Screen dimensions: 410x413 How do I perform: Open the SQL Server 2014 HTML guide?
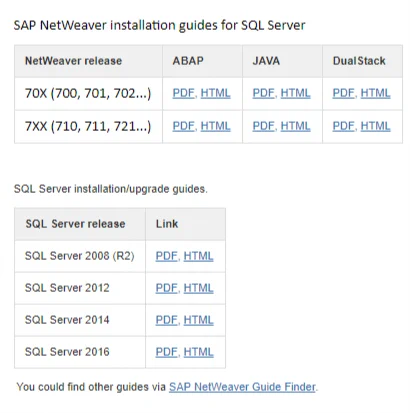(198, 320)
